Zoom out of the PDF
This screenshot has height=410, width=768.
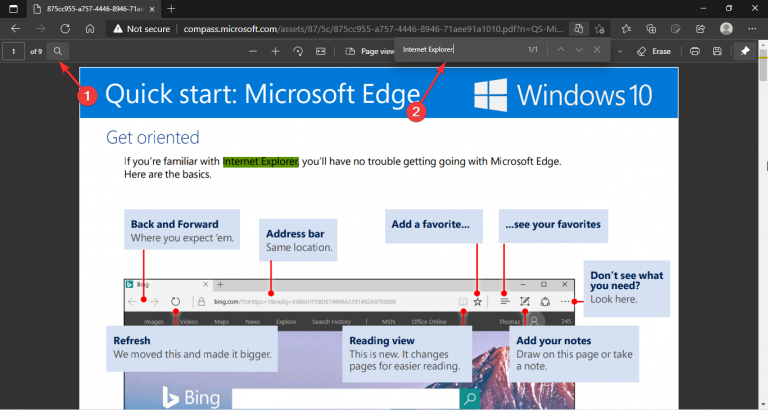(253, 51)
